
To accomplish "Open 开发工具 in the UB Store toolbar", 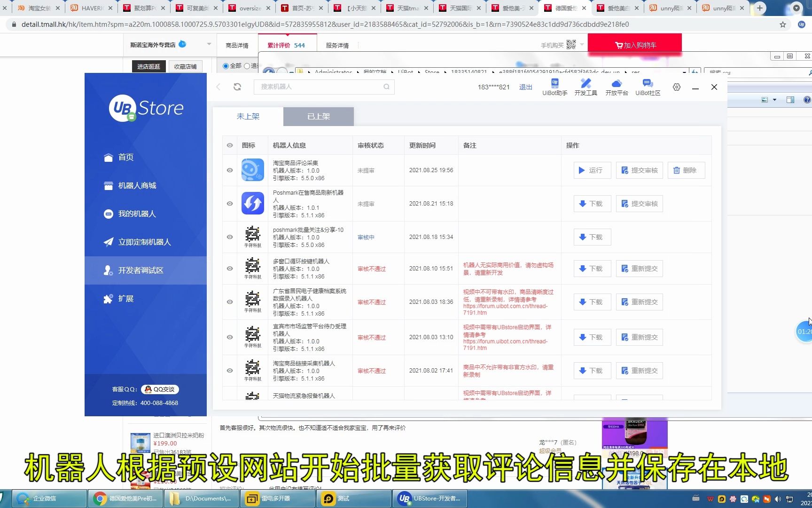I will tap(586, 87).
